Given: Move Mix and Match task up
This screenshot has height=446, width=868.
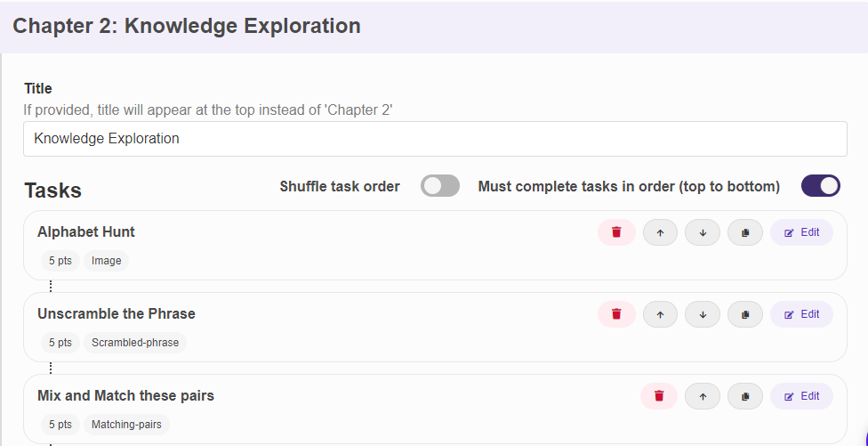Looking at the screenshot, I should click(703, 396).
